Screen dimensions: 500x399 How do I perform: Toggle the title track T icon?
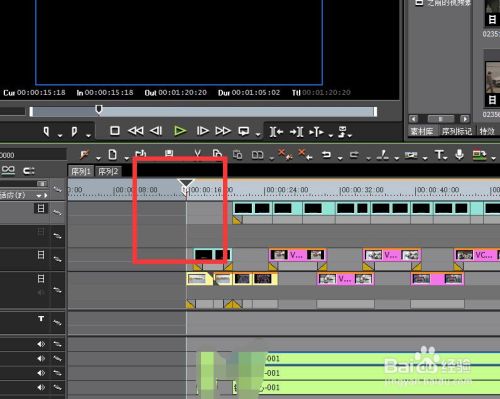point(41,319)
